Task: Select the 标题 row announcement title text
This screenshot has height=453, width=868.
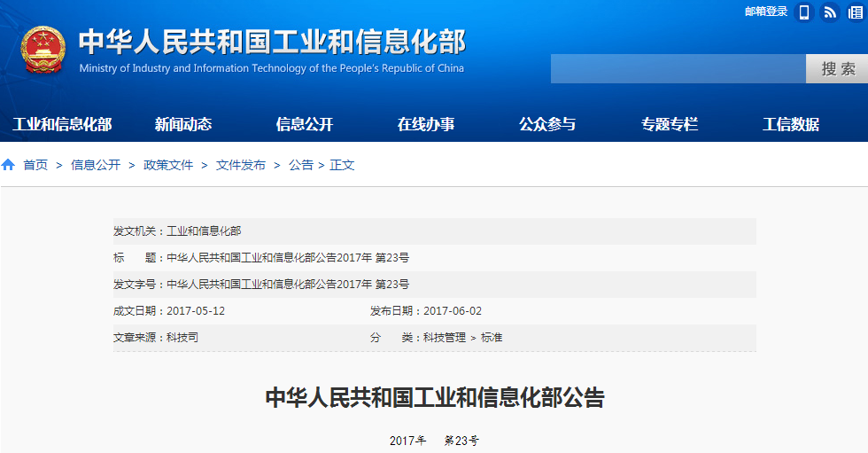Action: (288, 257)
